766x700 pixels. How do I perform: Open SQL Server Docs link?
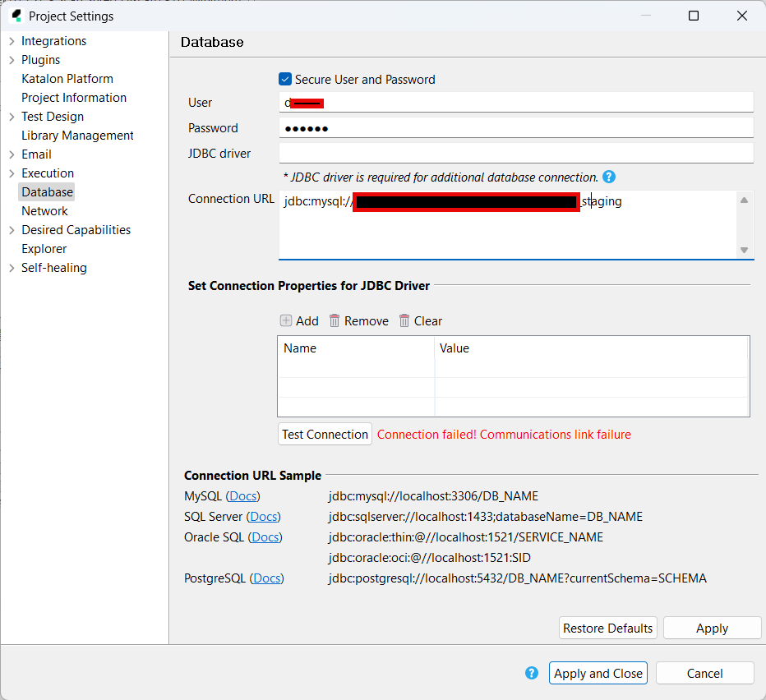pos(263,516)
